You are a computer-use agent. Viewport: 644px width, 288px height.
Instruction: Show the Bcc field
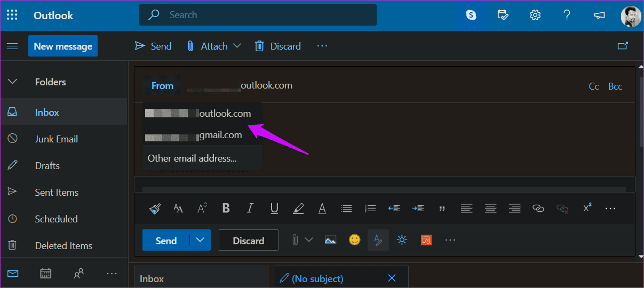click(x=615, y=86)
